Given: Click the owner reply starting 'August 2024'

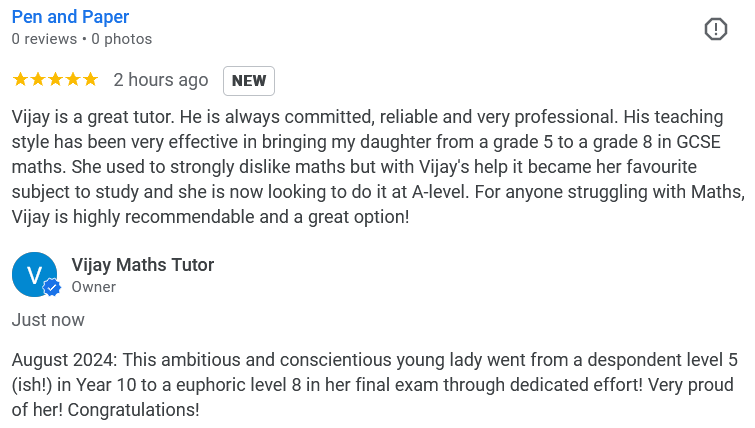Looking at the screenshot, I should coord(375,385).
